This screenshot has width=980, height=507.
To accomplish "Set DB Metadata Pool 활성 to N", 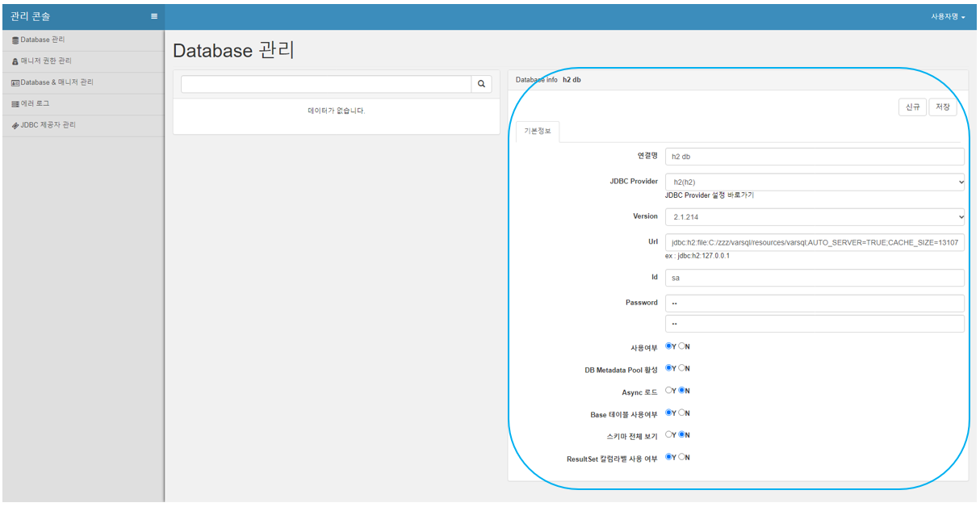I will (x=682, y=368).
